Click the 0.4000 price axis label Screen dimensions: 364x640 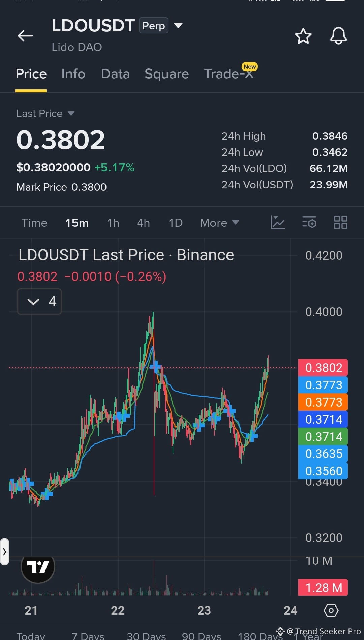click(324, 312)
